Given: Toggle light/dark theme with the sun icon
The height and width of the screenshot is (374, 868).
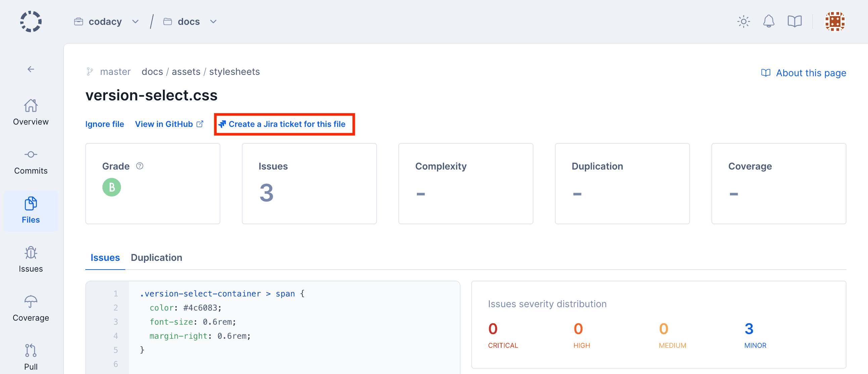Looking at the screenshot, I should point(743,21).
